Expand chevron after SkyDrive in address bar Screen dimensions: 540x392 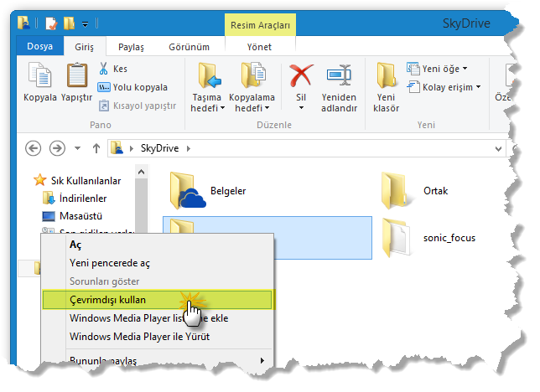tap(189, 148)
